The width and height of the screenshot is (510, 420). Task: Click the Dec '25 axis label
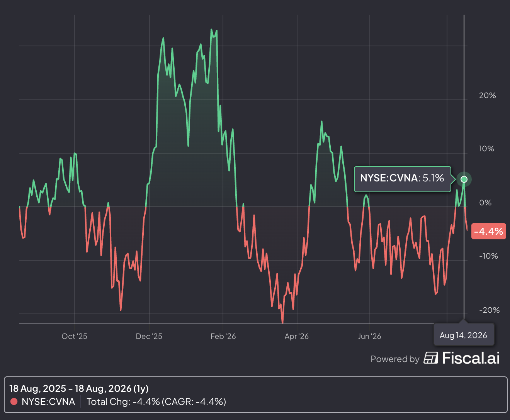tap(149, 336)
